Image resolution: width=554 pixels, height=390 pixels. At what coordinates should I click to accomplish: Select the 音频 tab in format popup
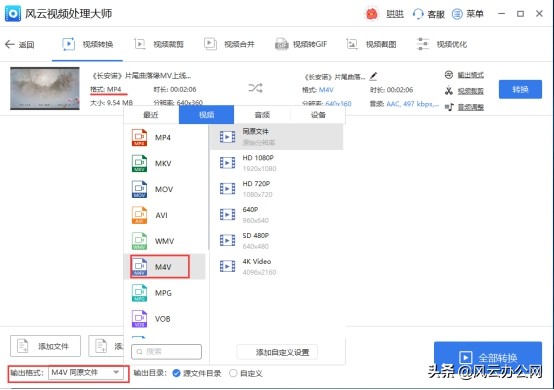point(262,115)
